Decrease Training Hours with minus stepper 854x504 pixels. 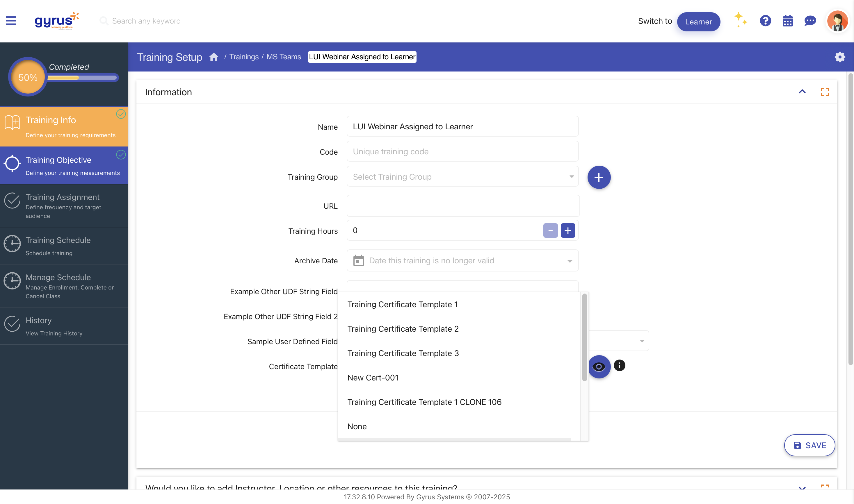point(550,230)
